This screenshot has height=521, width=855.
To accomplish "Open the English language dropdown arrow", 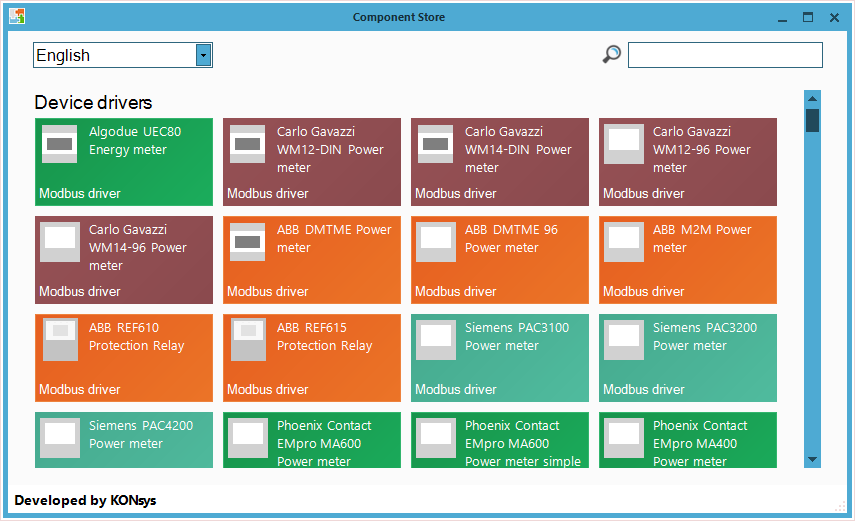I will 203,55.
